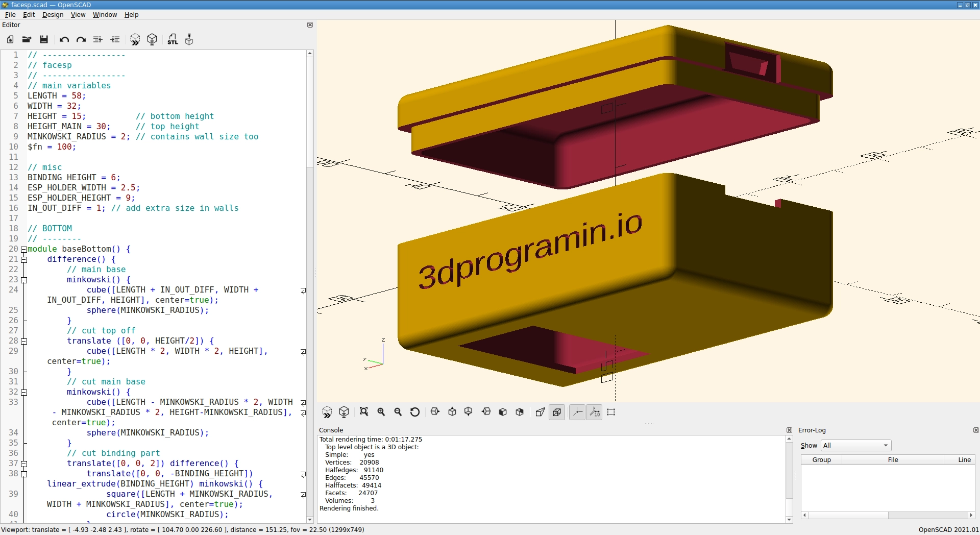The width and height of the screenshot is (980, 535).
Task: Click Render icon in the viewport toolbar
Action: [x=344, y=412]
